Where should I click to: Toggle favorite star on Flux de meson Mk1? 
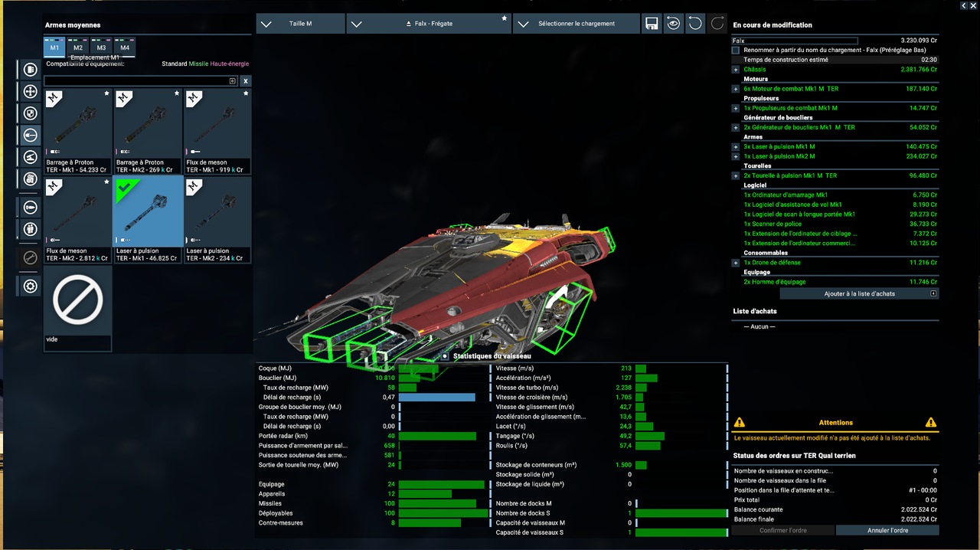(x=246, y=93)
